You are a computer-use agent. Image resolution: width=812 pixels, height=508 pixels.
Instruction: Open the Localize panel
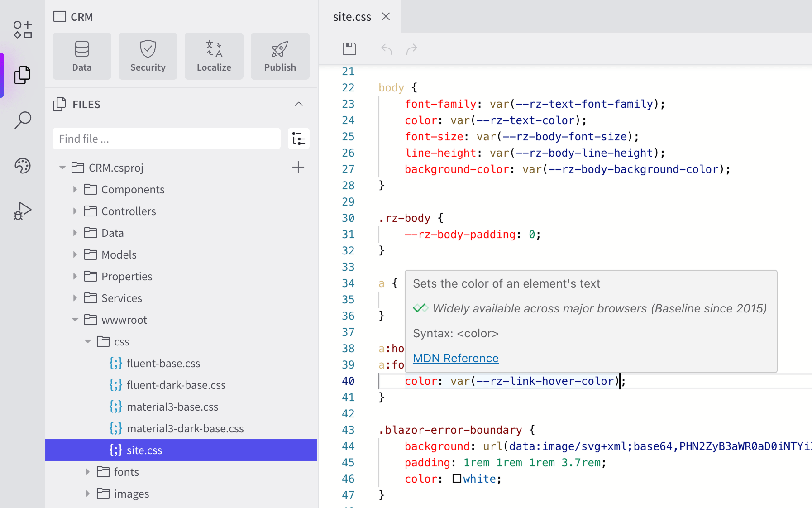(x=214, y=56)
